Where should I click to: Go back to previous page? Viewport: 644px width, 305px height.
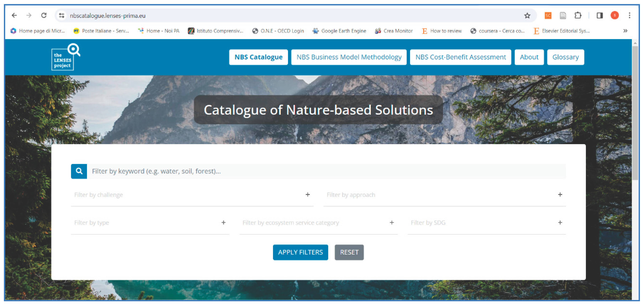(14, 16)
